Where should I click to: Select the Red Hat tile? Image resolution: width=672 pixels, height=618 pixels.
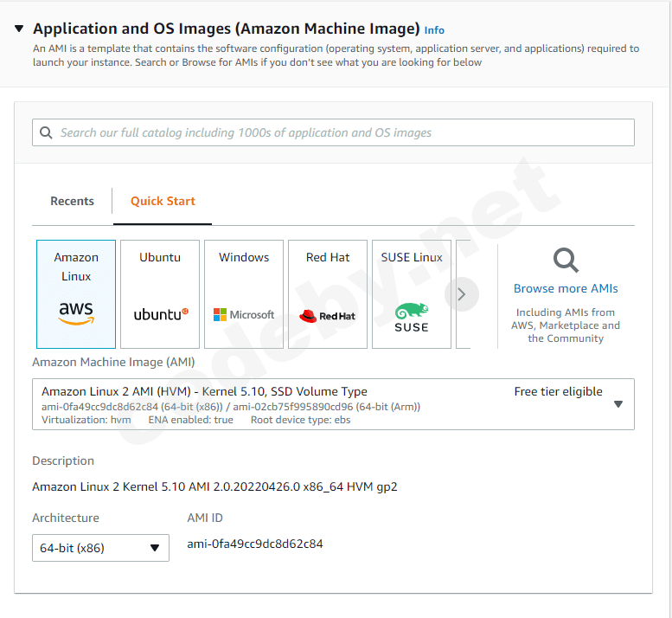[328, 294]
